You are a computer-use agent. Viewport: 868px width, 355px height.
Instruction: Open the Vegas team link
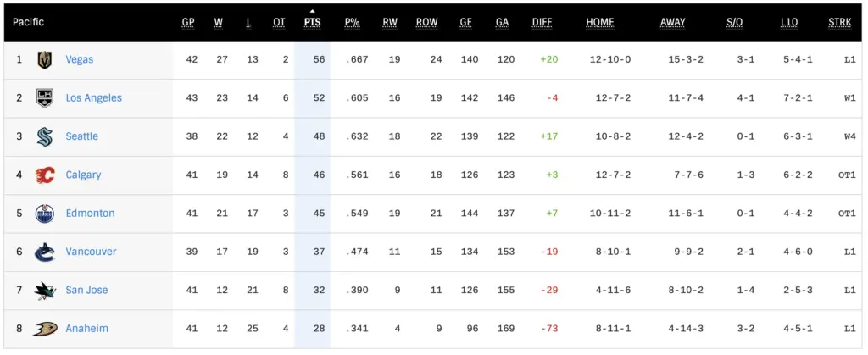pos(80,60)
